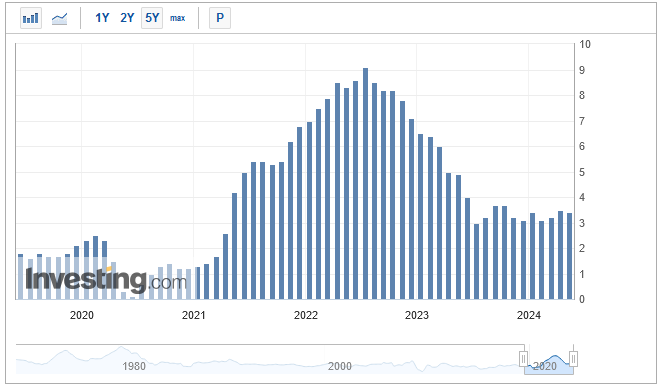The height and width of the screenshot is (388, 662).
Task: Switch to bar chart view icon
Action: point(31,18)
